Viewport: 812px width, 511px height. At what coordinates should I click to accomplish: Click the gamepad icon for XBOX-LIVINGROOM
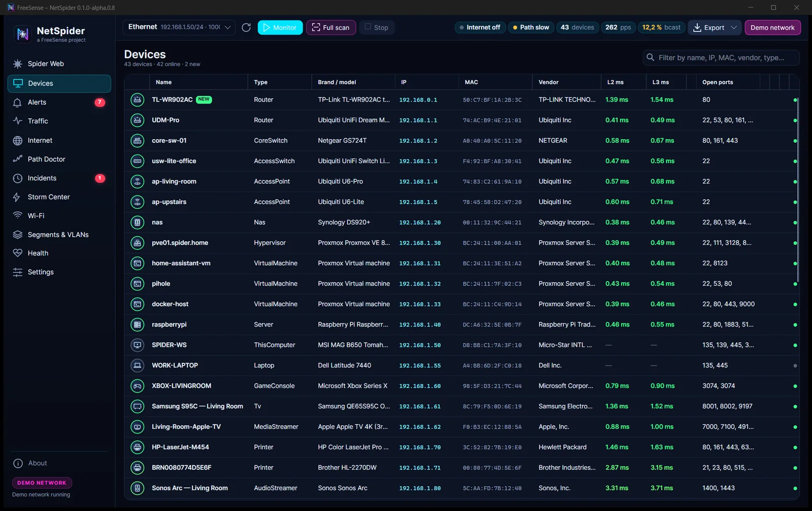137,386
